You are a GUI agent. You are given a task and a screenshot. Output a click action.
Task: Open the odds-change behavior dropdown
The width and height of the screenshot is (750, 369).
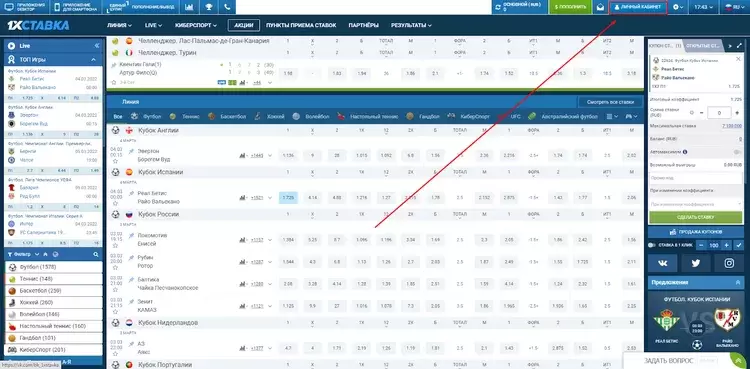(x=695, y=204)
